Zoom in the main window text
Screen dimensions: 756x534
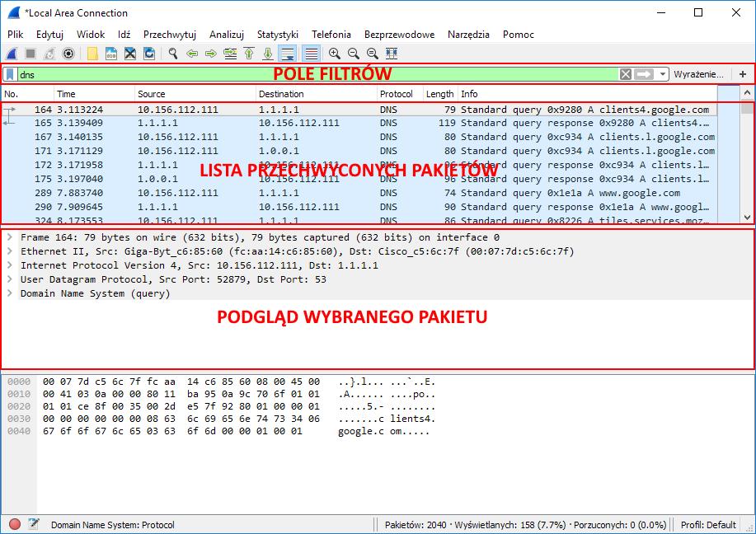click(x=334, y=54)
